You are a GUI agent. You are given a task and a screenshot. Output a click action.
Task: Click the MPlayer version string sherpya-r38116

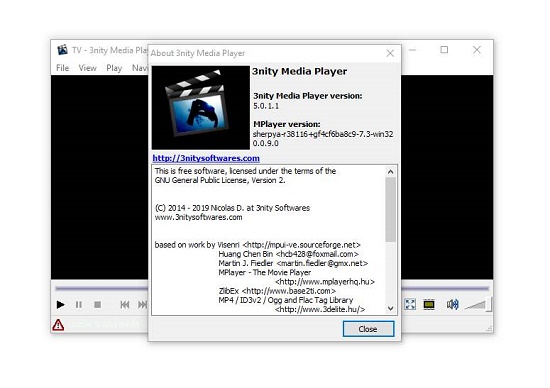pos(323,134)
